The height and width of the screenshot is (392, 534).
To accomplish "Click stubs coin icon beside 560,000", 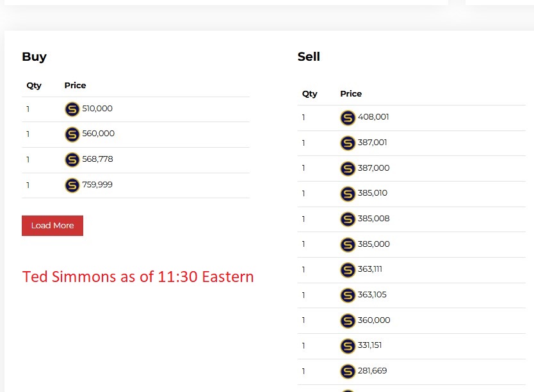I will pos(72,134).
